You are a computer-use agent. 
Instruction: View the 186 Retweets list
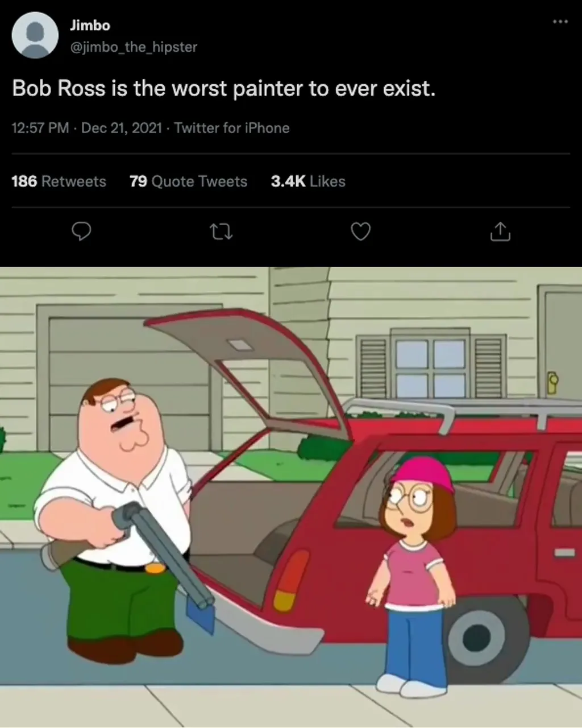[x=59, y=181]
